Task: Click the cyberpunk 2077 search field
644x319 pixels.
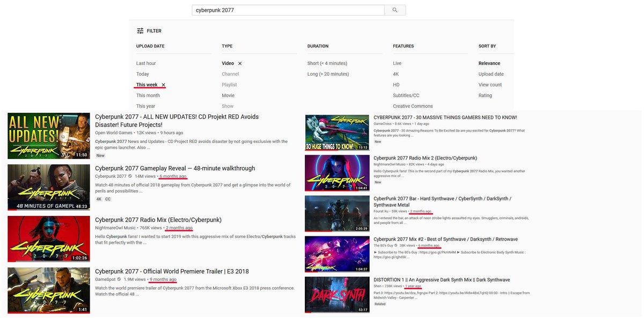Action: point(288,10)
